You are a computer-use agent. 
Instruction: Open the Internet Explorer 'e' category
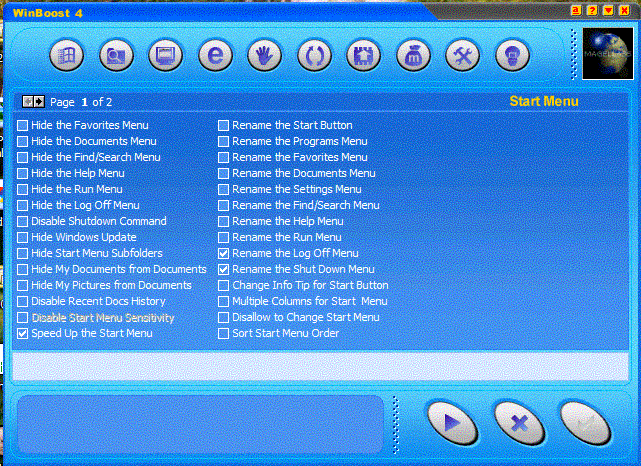point(215,56)
